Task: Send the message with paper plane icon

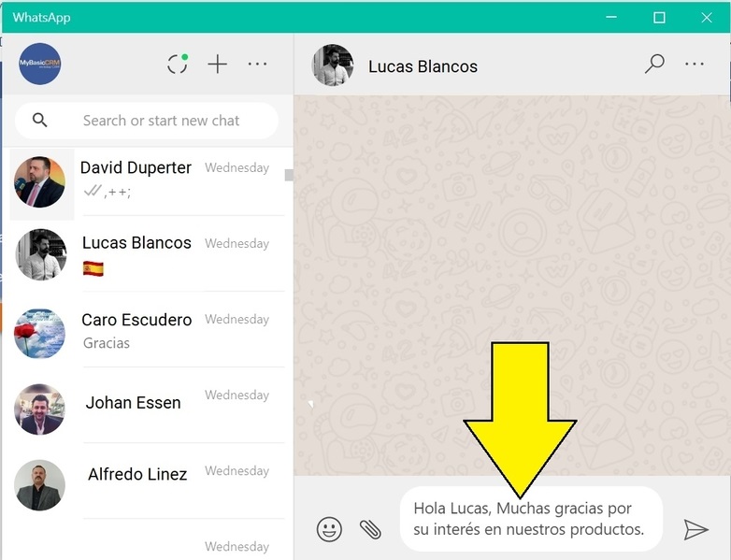Action: coord(695,530)
